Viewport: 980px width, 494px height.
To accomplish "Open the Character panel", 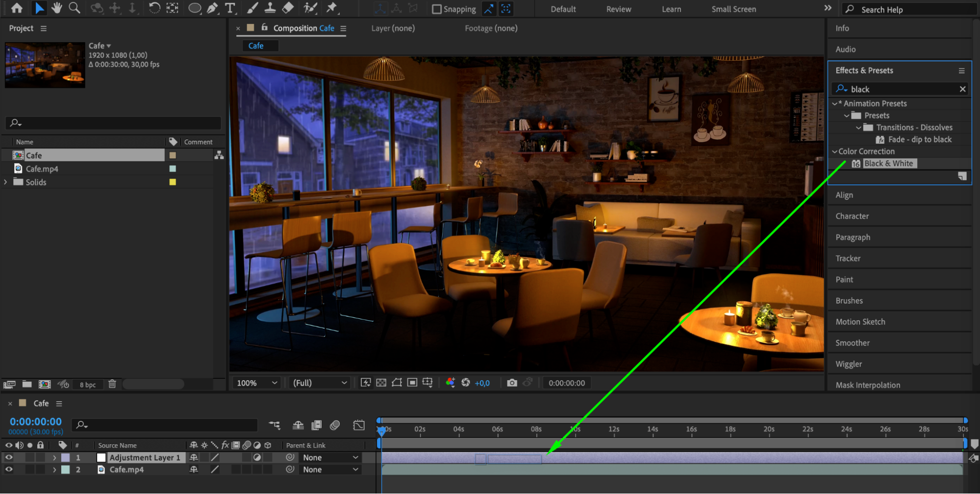I will pyautogui.click(x=852, y=216).
